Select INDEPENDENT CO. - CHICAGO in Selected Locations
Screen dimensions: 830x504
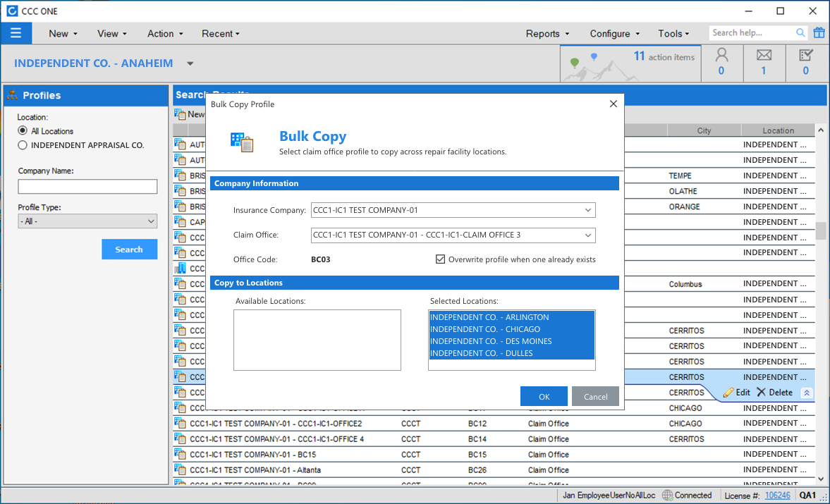[511, 329]
